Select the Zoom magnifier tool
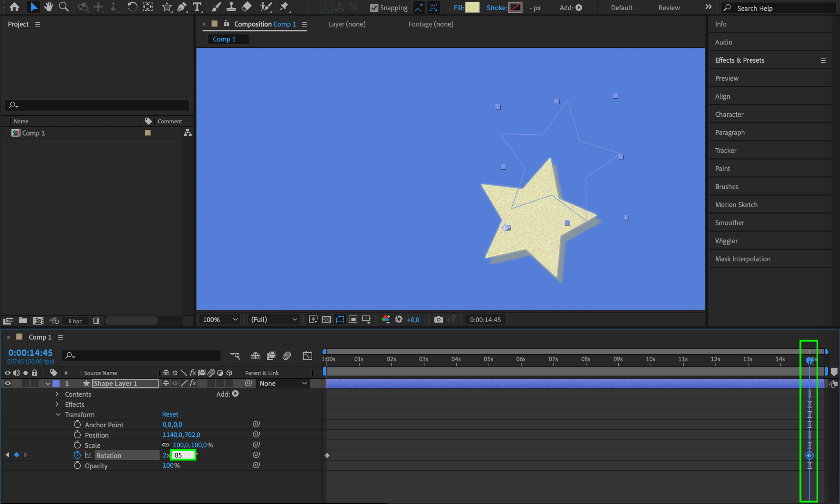 coord(64,7)
